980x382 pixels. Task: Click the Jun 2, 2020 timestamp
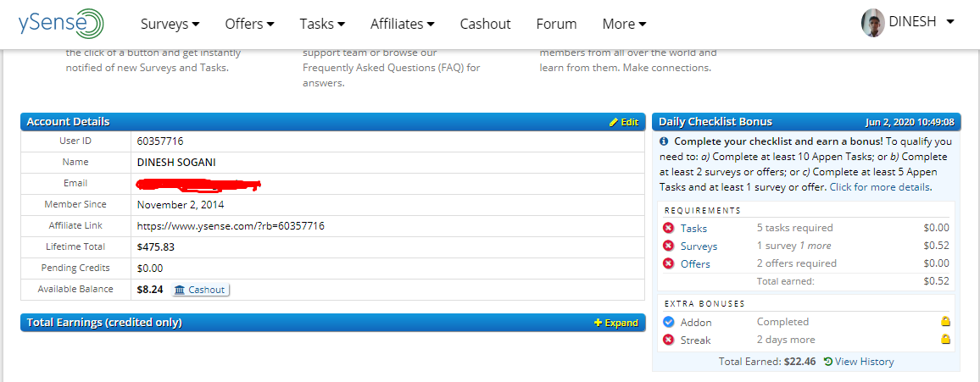pos(910,122)
